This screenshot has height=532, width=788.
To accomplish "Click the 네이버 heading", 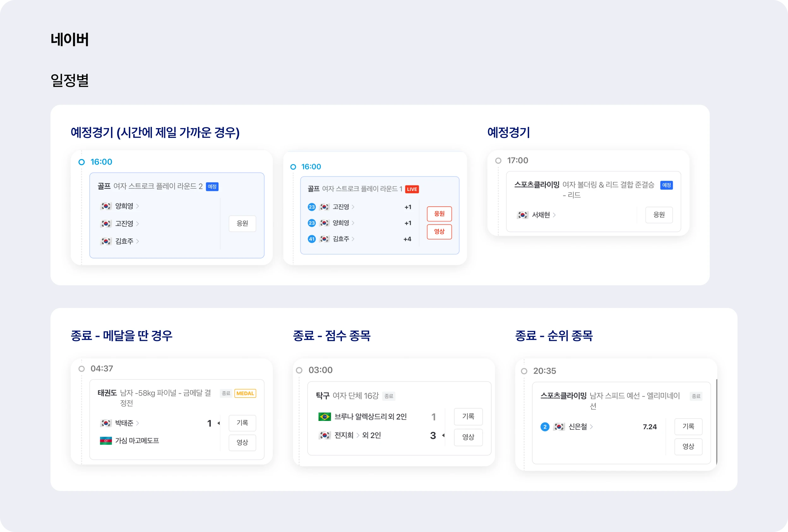I will 69,39.
